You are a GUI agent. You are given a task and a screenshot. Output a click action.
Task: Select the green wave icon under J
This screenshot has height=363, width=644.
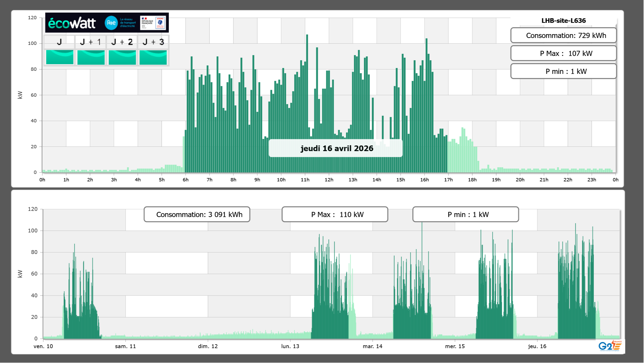(x=60, y=57)
